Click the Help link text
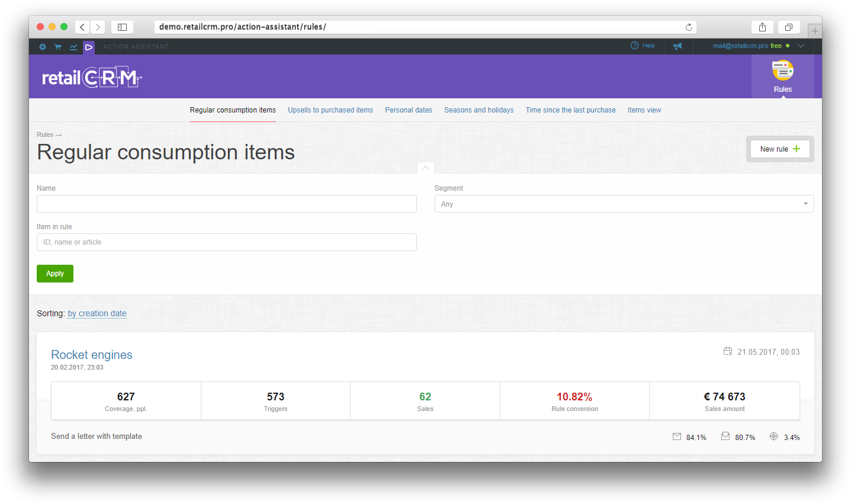Image resolution: width=851 pixels, height=504 pixels. click(x=648, y=46)
